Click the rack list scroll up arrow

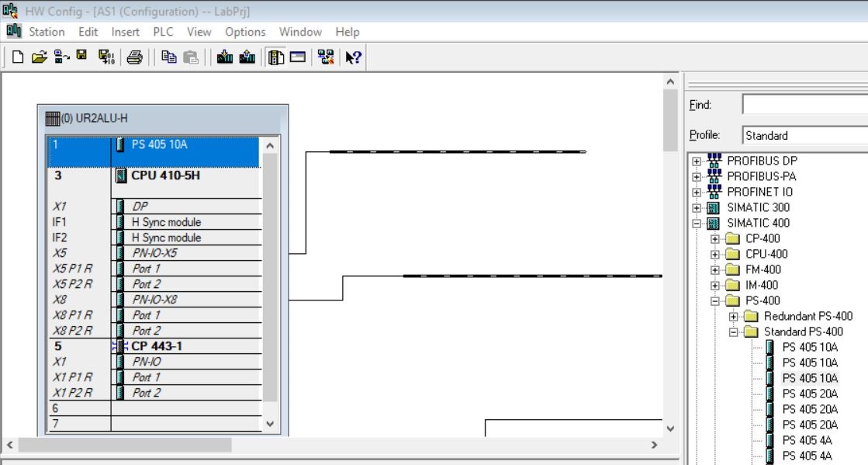pos(270,145)
